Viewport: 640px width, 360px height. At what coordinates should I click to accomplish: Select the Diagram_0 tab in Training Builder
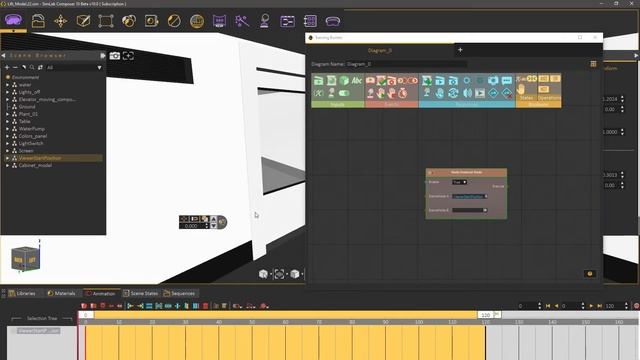click(x=380, y=50)
